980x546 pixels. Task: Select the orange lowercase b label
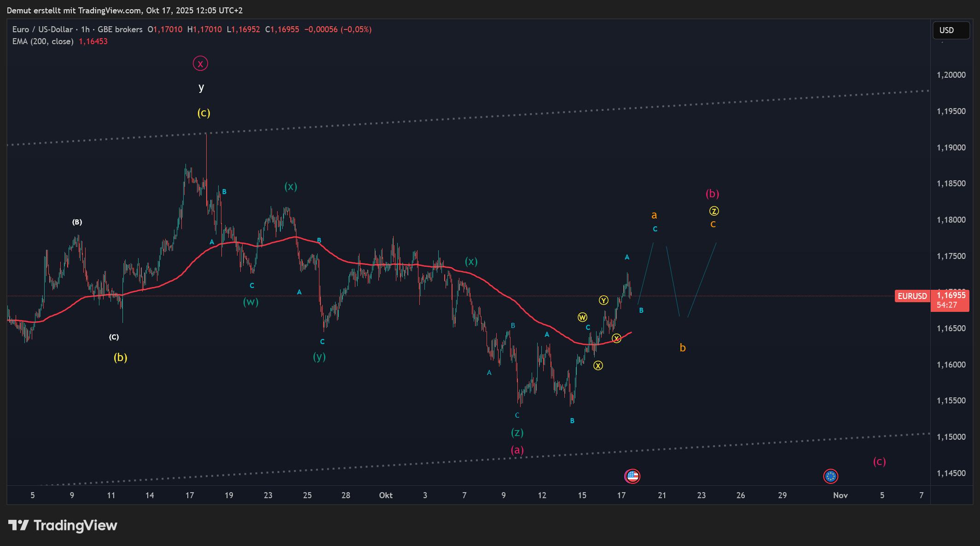coord(683,348)
